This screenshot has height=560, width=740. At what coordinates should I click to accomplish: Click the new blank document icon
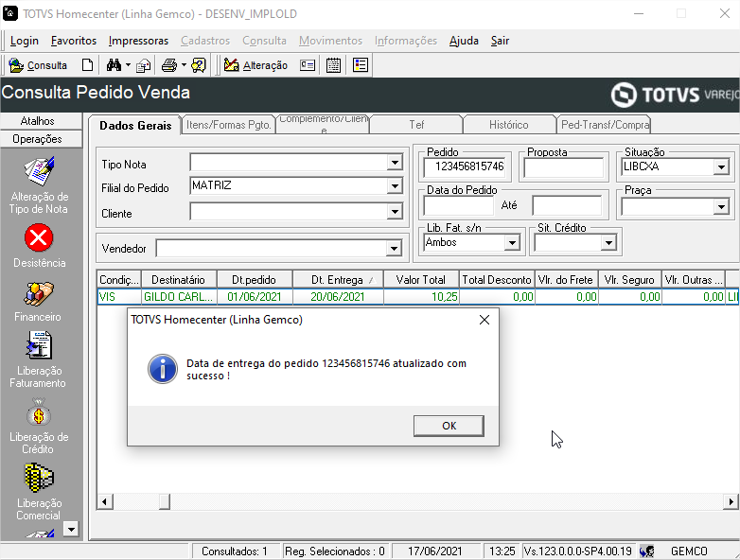coord(87,65)
